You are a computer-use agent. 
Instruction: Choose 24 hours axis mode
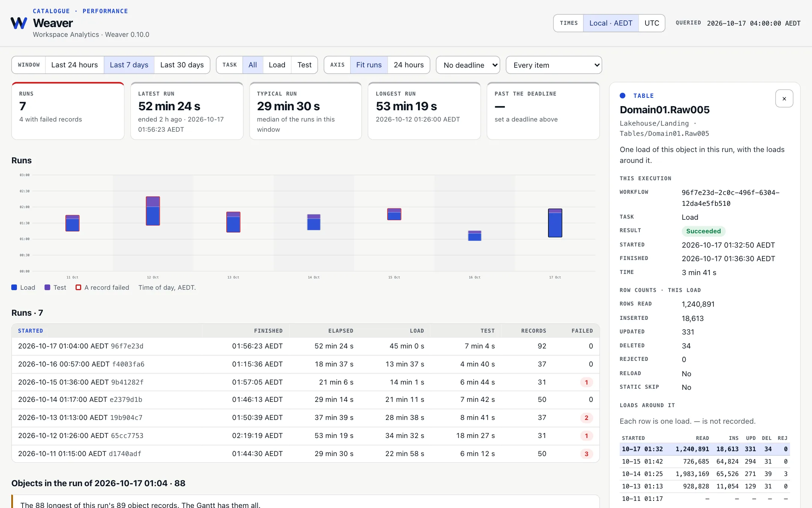pos(409,65)
